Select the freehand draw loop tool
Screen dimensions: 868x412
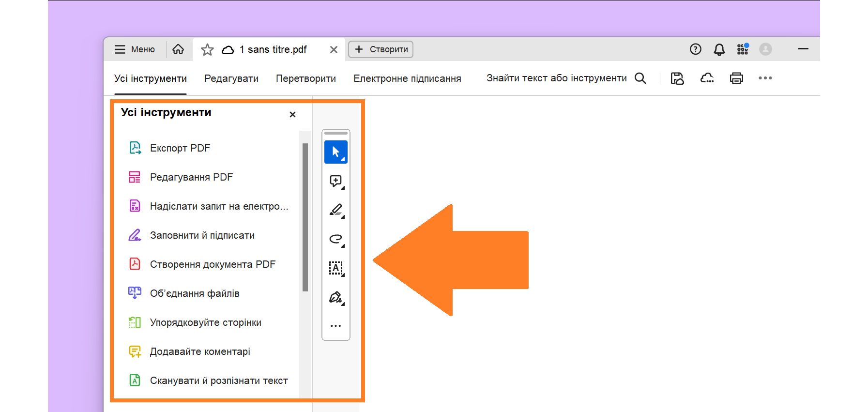click(336, 239)
